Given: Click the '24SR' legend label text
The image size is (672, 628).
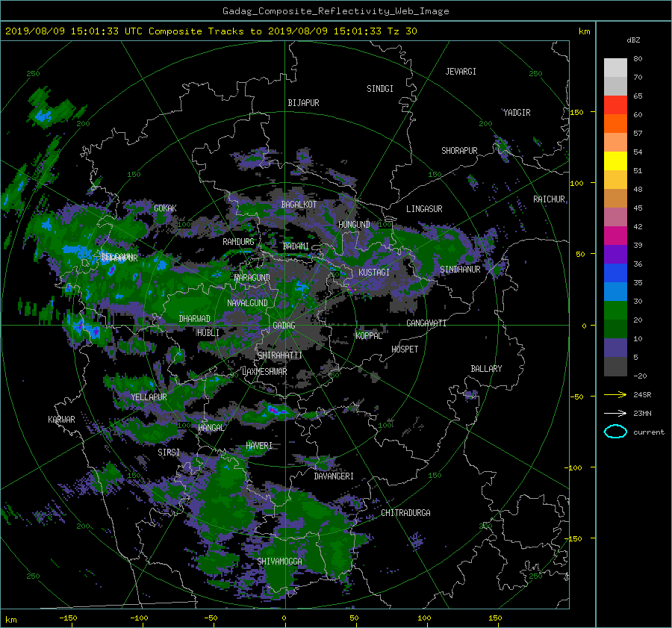Looking at the screenshot, I should point(642,394).
